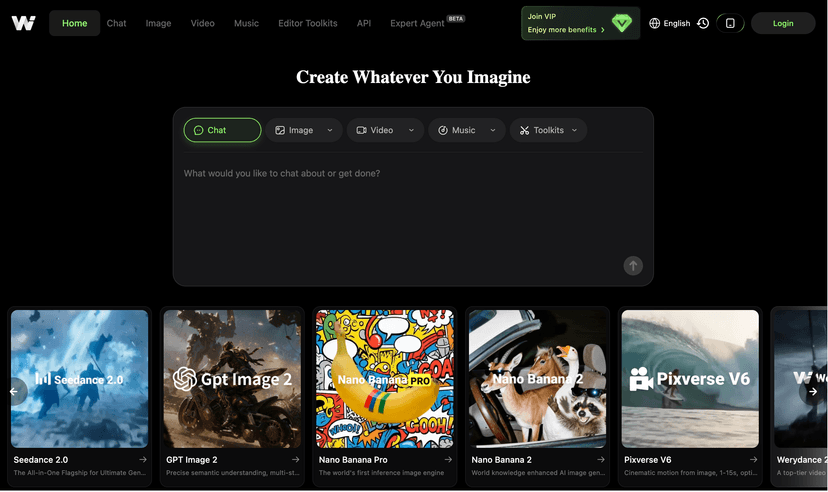828x492 pixels.
Task: Expand the Toolkits dropdown chevron
Action: pyautogui.click(x=574, y=130)
